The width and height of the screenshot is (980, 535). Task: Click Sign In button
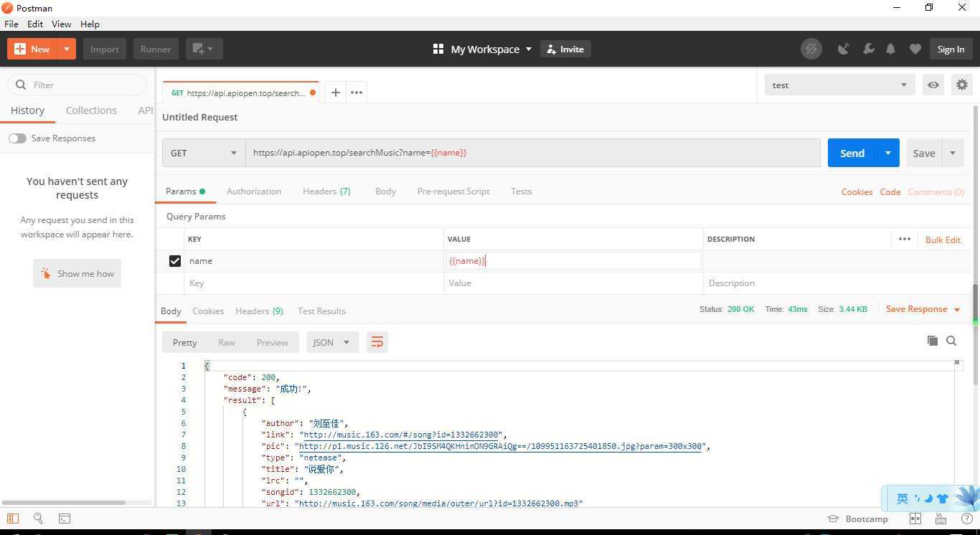tap(951, 49)
